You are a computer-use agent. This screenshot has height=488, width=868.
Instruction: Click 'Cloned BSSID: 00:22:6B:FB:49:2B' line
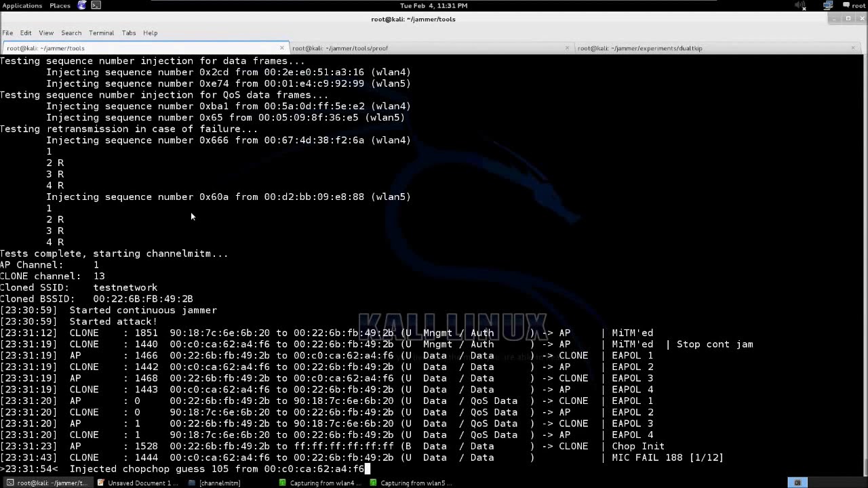pos(96,299)
